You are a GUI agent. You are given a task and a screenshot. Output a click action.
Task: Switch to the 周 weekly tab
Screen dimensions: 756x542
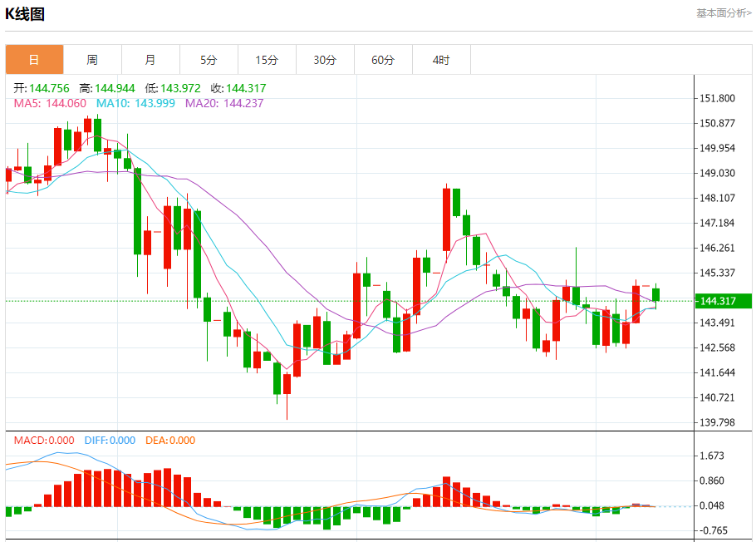92,60
